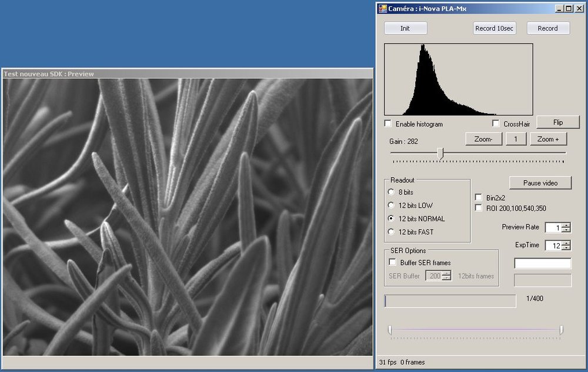Image resolution: width=588 pixels, height=372 pixels.
Task: Click the SER Buffer value field
Action: pos(435,276)
